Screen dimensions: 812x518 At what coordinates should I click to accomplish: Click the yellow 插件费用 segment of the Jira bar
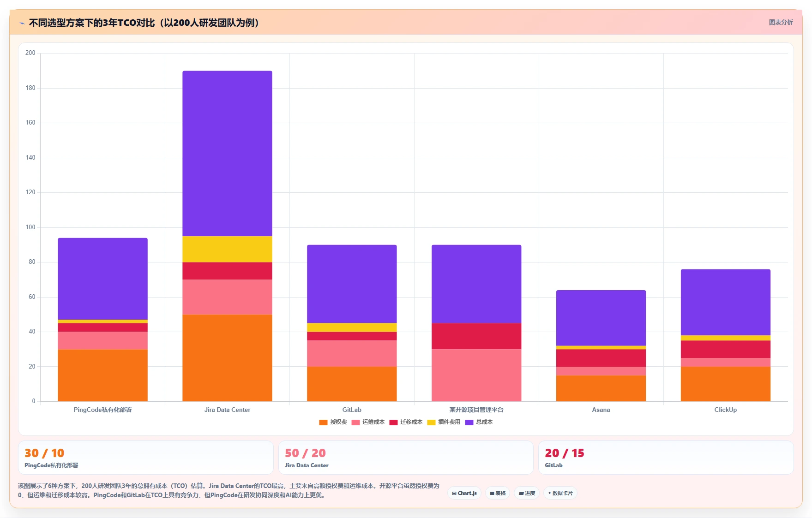click(227, 249)
